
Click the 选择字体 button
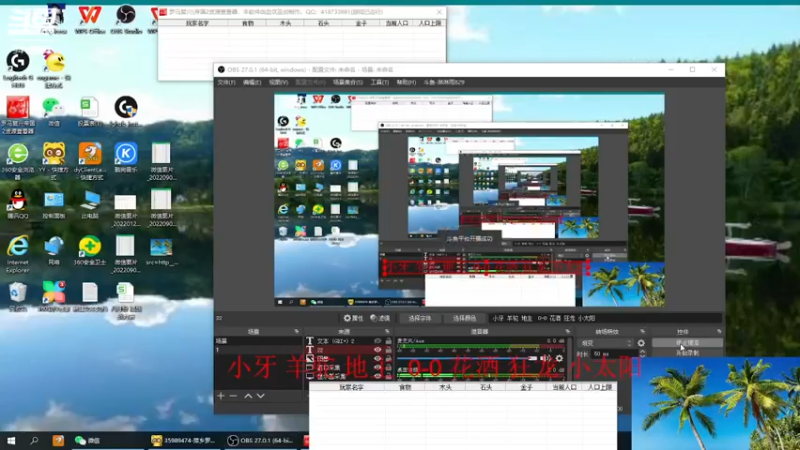420,318
